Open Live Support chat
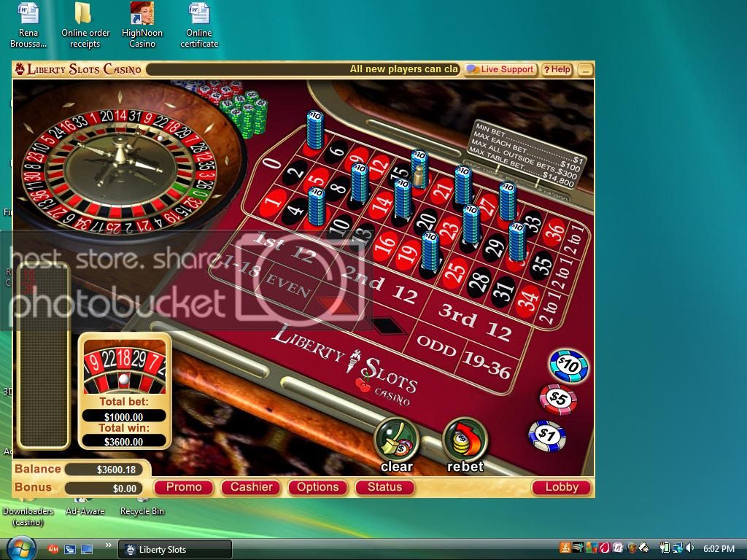The width and height of the screenshot is (747, 560). tap(500, 69)
